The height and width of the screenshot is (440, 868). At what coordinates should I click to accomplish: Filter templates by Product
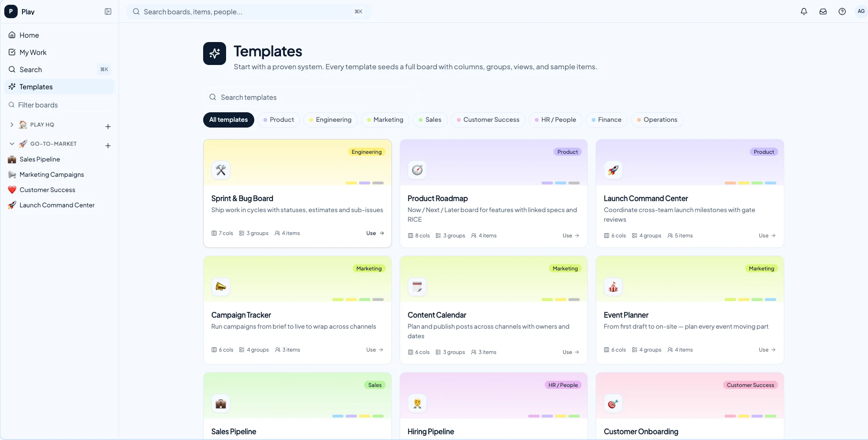pos(279,119)
